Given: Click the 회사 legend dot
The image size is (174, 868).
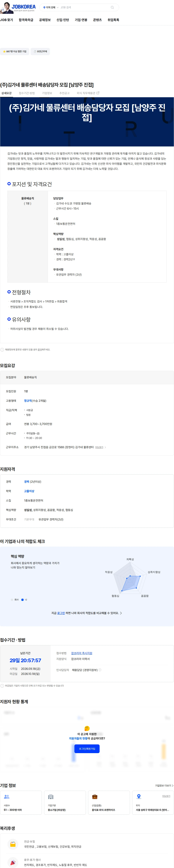Looking at the screenshot, I should (12, 599).
